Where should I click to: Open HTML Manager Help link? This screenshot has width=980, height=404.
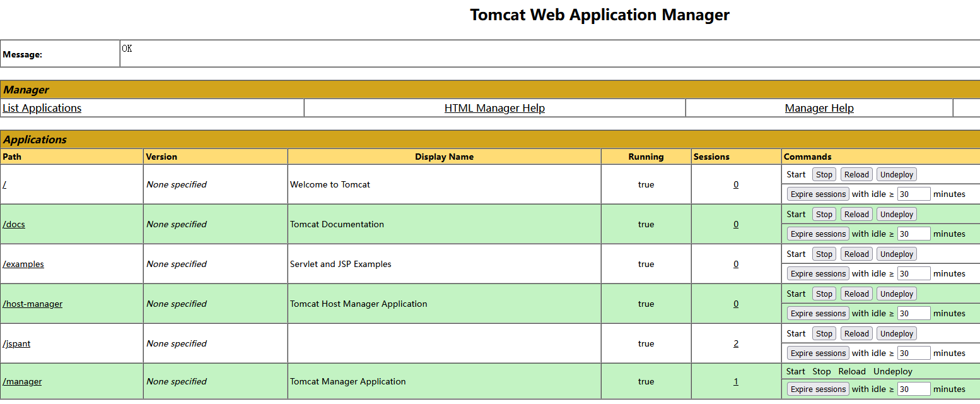tap(494, 108)
